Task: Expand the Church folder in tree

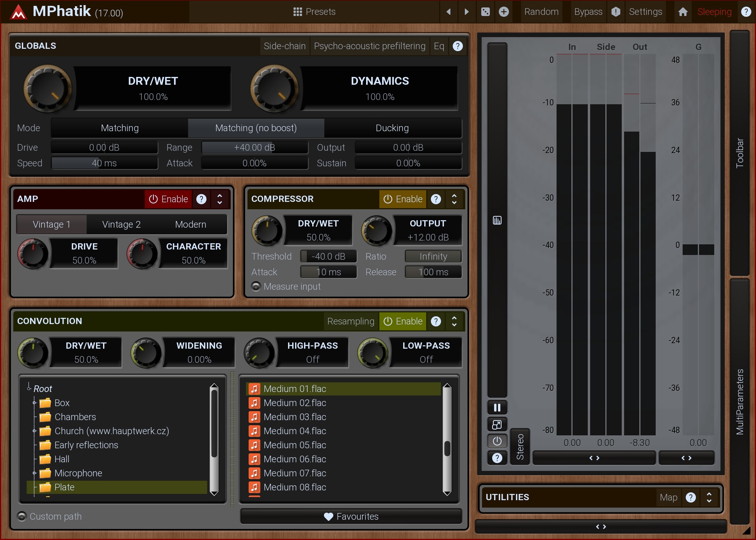Action: click(x=34, y=431)
